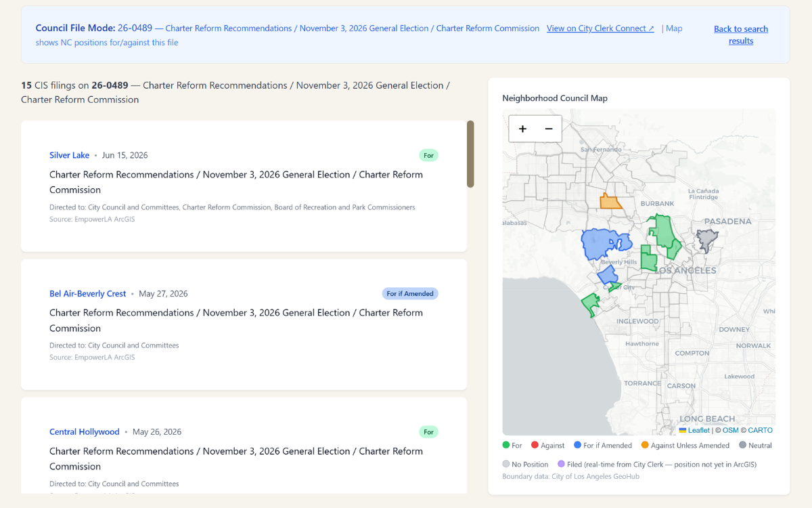
Task: Click Bel Air-Beverly Crest 'Directed to' line
Action: (114, 345)
